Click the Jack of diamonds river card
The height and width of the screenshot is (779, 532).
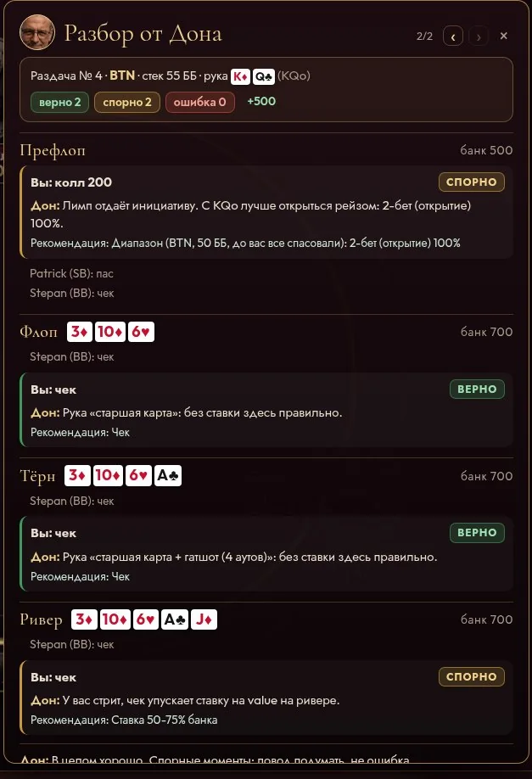tap(204, 619)
